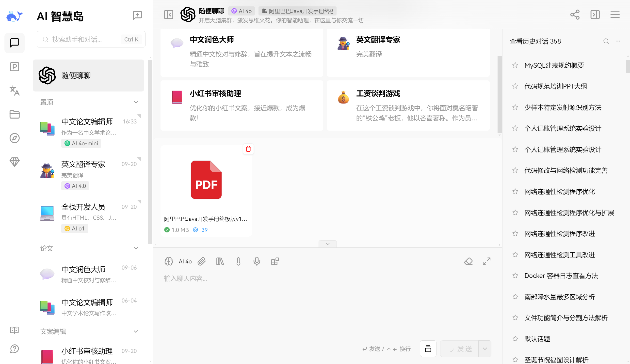Favorite the Docker 容器日志查看方法 topic

coord(515,275)
